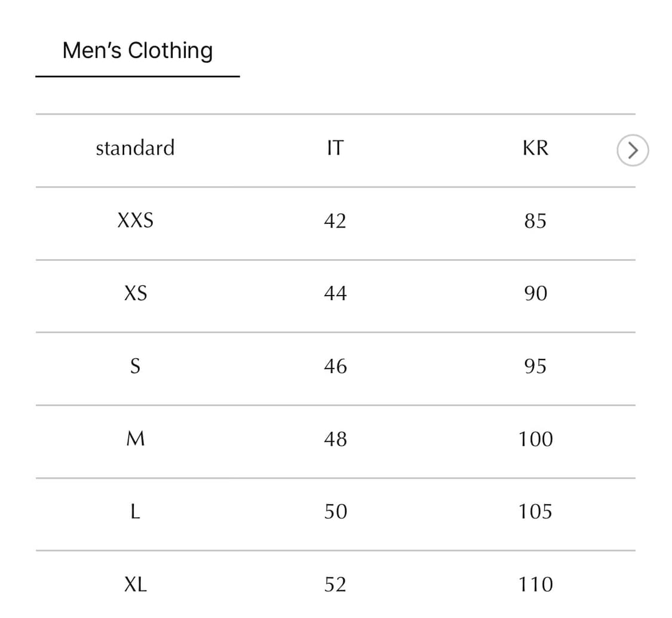Image resolution: width=672 pixels, height=618 pixels.
Task: Click IT value 42 for XXS
Action: point(335,220)
